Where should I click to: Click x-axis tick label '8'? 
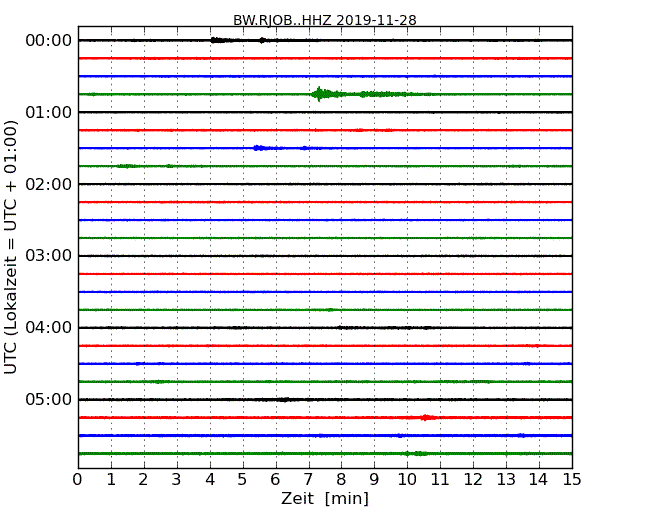tap(341, 479)
